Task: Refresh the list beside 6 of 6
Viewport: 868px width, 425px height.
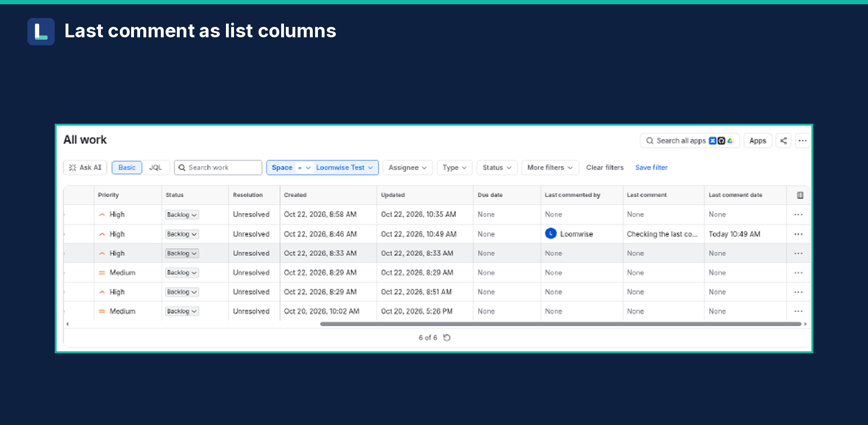Action: pos(447,338)
